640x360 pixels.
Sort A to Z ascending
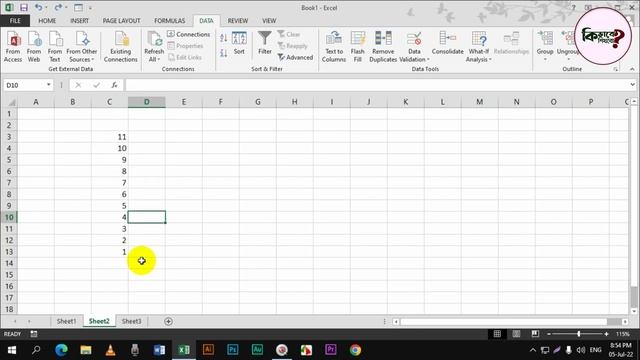[x=223, y=38]
